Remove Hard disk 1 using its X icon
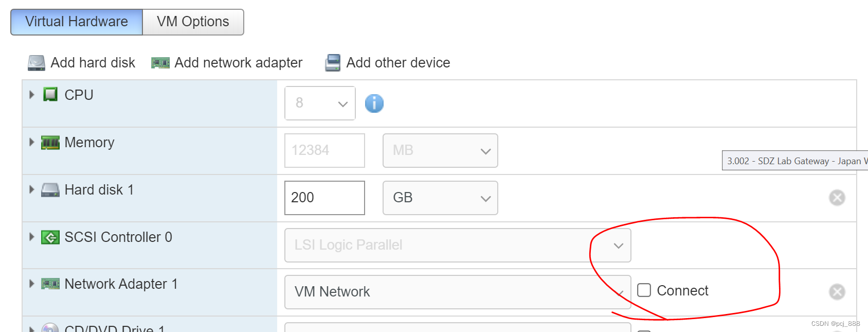 (x=837, y=198)
